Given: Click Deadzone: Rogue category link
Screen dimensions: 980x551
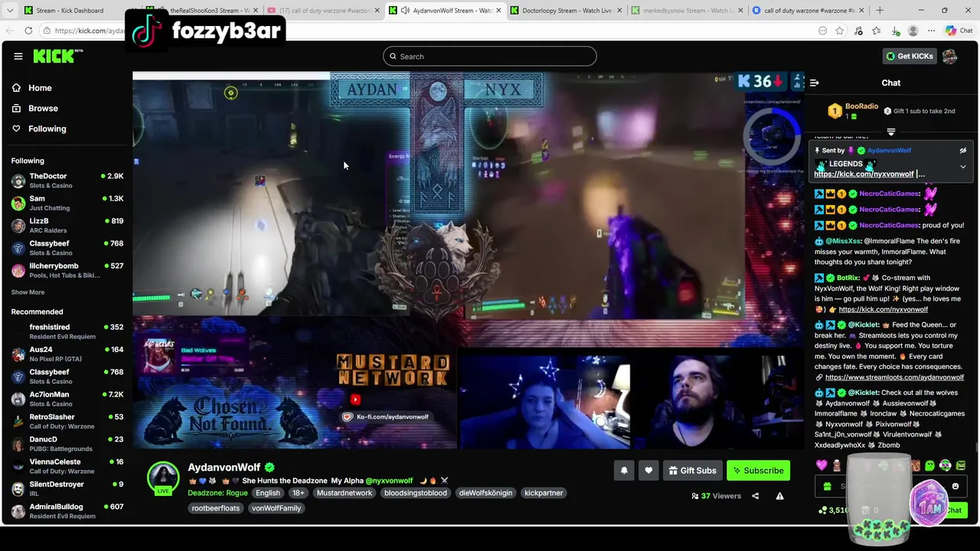Looking at the screenshot, I should pyautogui.click(x=217, y=493).
